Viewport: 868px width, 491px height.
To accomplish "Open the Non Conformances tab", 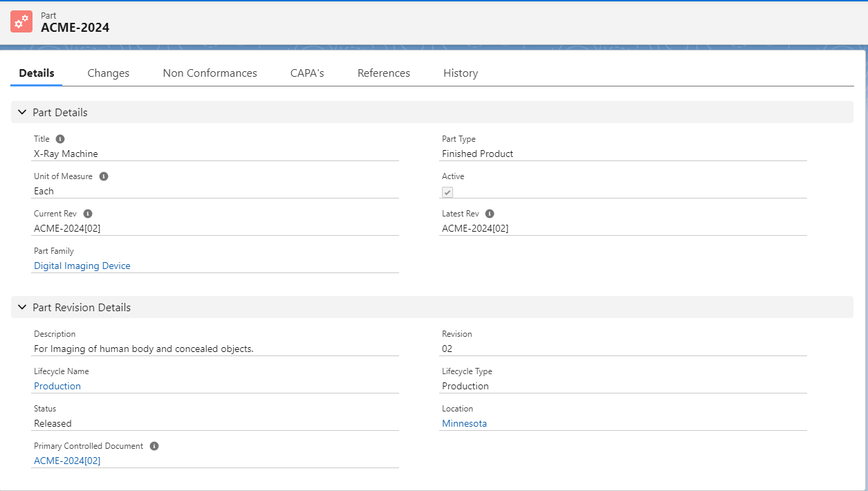I will click(x=210, y=73).
